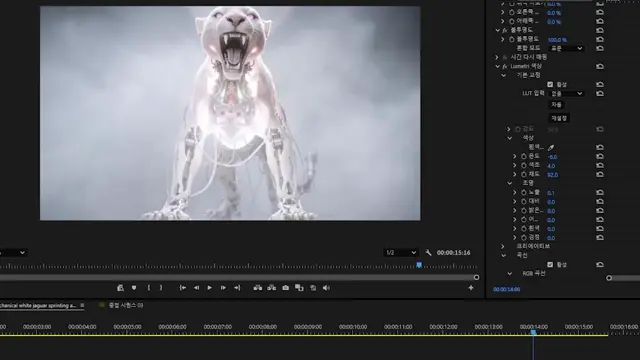Viewport: 640px width, 360px height.
Task: Step back one frame
Action: click(x=196, y=288)
